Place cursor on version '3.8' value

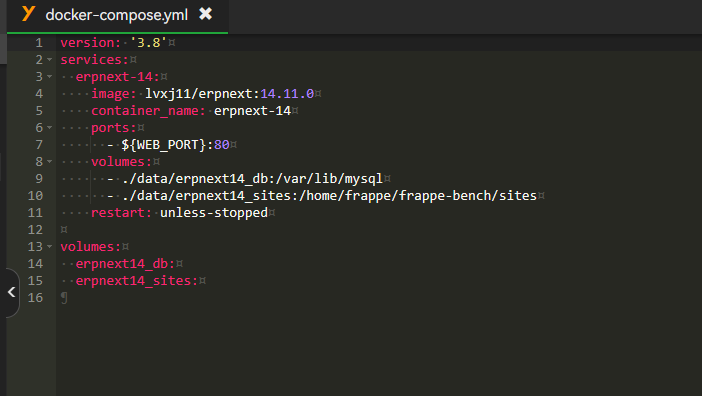click(149, 43)
